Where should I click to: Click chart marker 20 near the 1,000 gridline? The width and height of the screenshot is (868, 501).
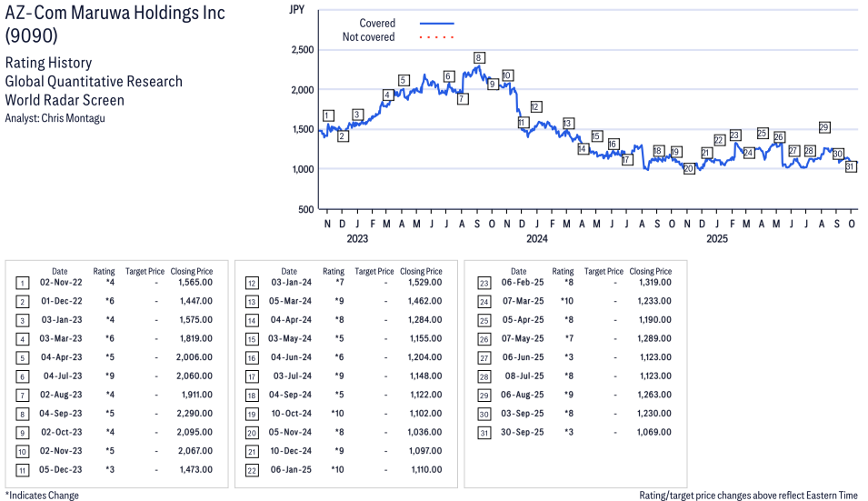click(x=688, y=168)
